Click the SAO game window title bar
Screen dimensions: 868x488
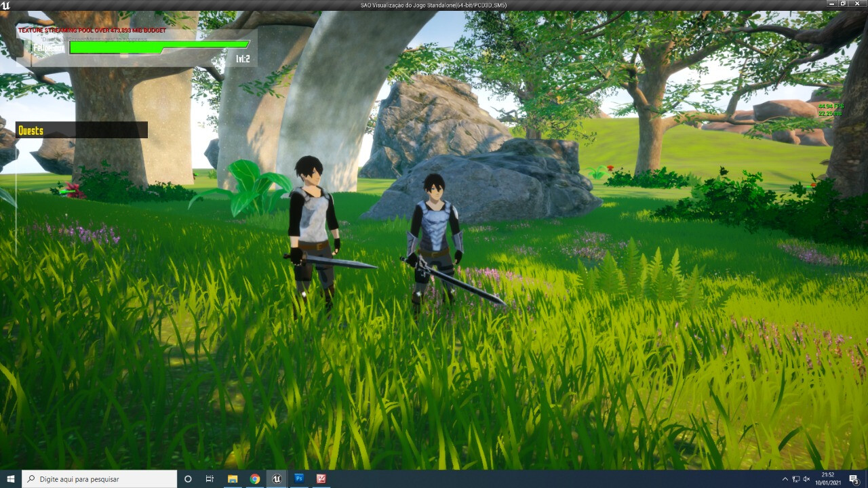[x=434, y=3]
